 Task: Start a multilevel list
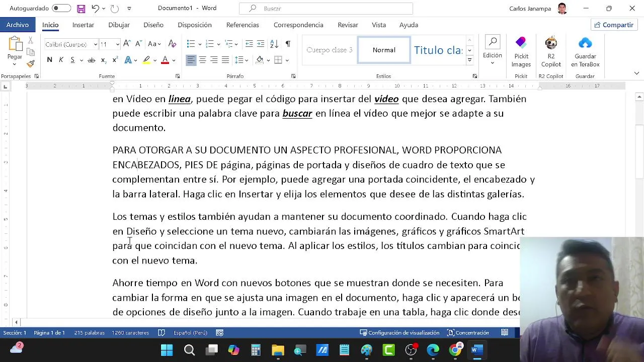tap(229, 44)
